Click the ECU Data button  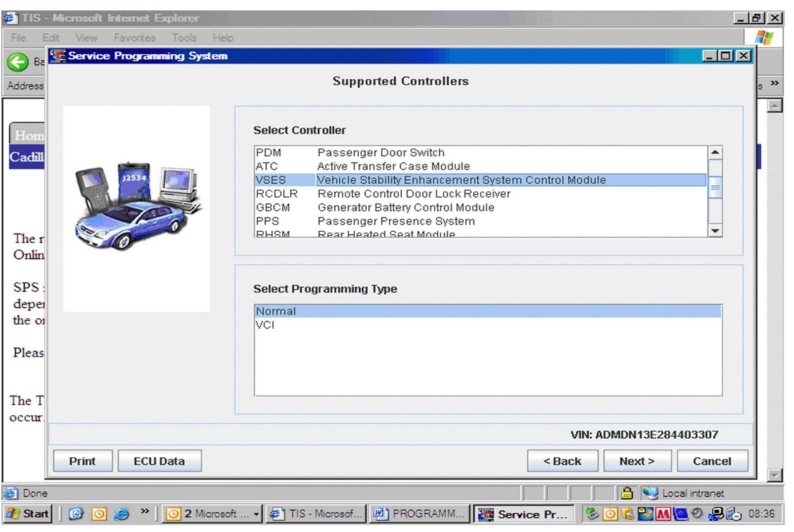[x=159, y=461]
